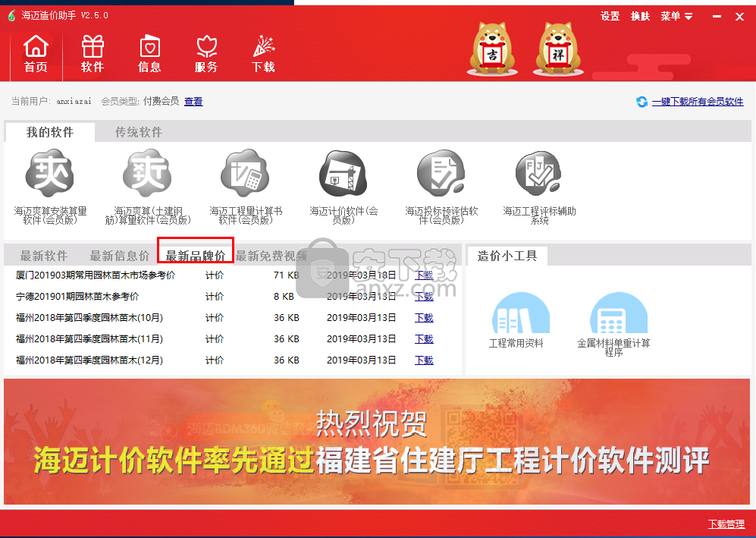This screenshot has height=538, width=756.
Task: Click the 吉 mascot dog
Action: (x=492, y=49)
